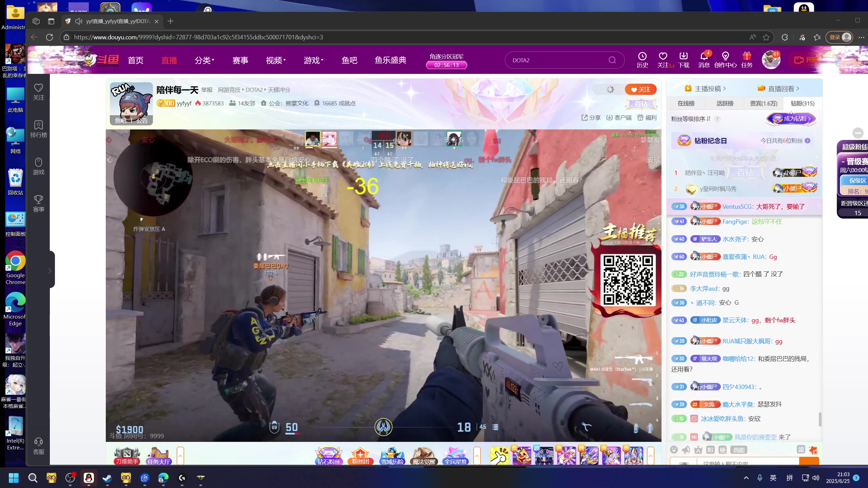The height and width of the screenshot is (488, 868).
Task: Open the 下载 download icon
Action: (x=684, y=60)
